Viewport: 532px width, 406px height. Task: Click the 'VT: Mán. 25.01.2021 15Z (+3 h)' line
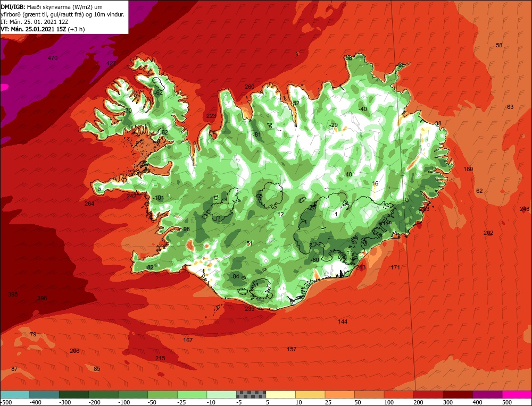(43, 29)
